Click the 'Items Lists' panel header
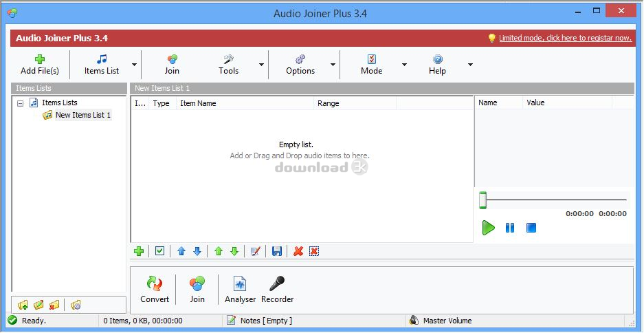644x333 pixels. (69, 88)
